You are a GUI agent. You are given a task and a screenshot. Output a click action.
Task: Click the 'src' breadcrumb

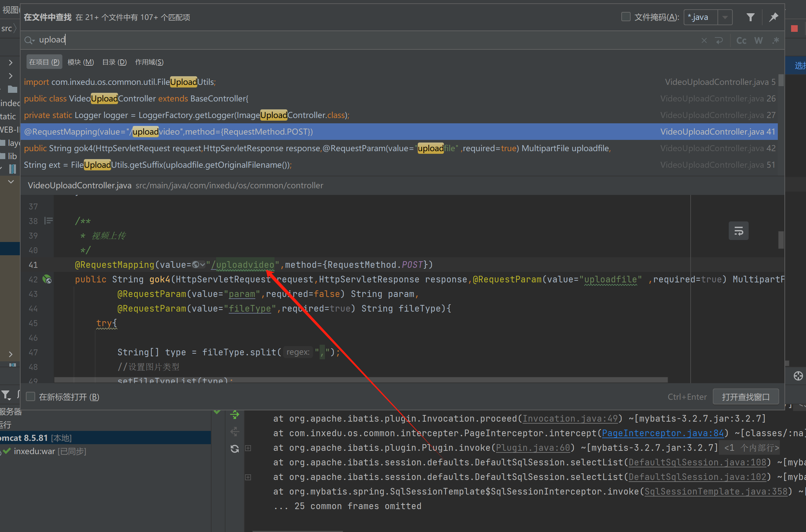coord(6,28)
